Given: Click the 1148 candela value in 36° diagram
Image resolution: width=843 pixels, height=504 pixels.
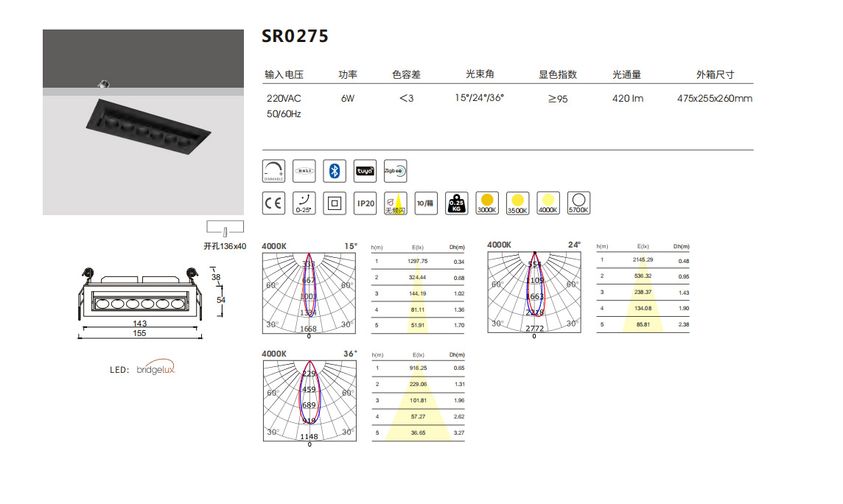Looking at the screenshot, I should pos(309,437).
